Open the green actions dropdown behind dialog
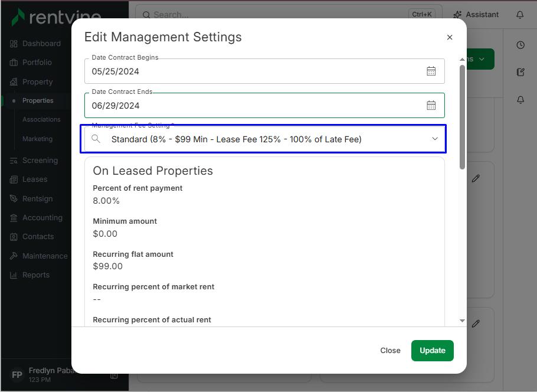Viewport: 537px width, 392px height. click(480, 59)
